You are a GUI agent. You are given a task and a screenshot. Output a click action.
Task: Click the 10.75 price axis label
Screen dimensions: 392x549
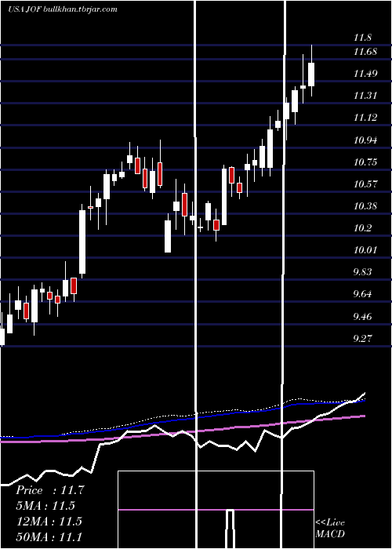(x=365, y=162)
